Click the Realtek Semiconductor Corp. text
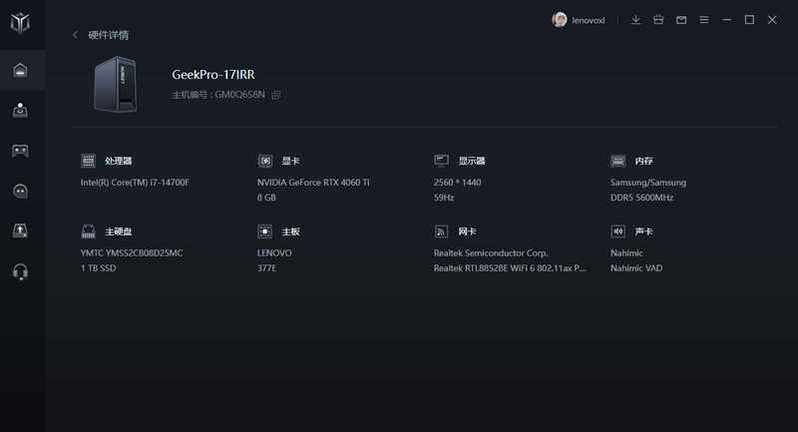This screenshot has height=432, width=798. pyautogui.click(x=491, y=253)
